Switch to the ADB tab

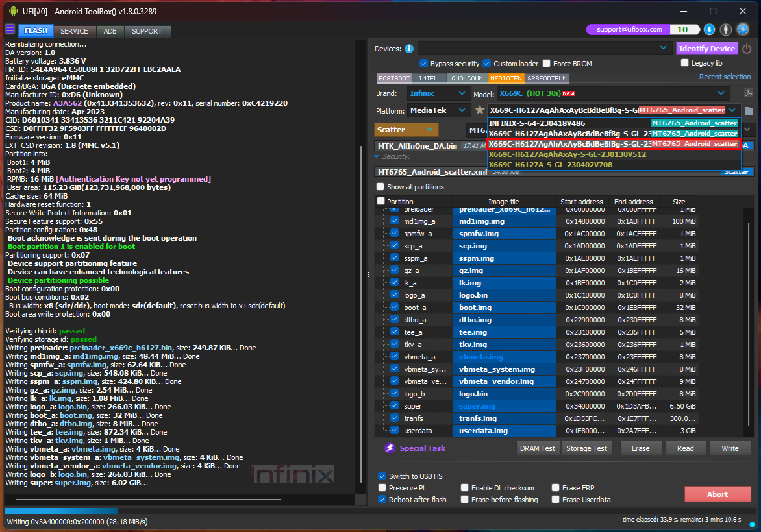110,31
